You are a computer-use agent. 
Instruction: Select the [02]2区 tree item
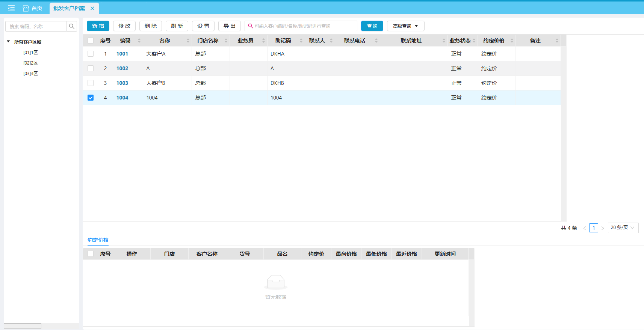coord(30,63)
